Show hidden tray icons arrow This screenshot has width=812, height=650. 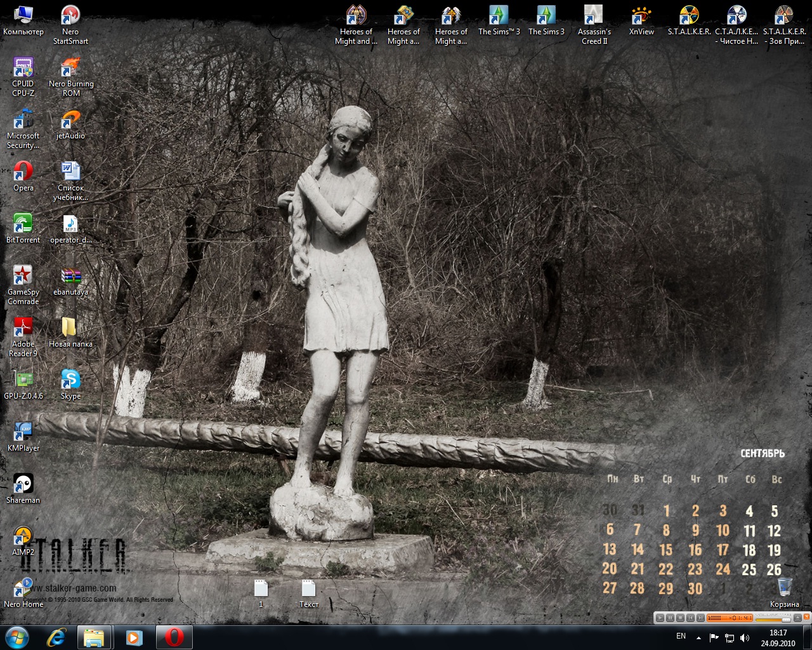point(699,637)
